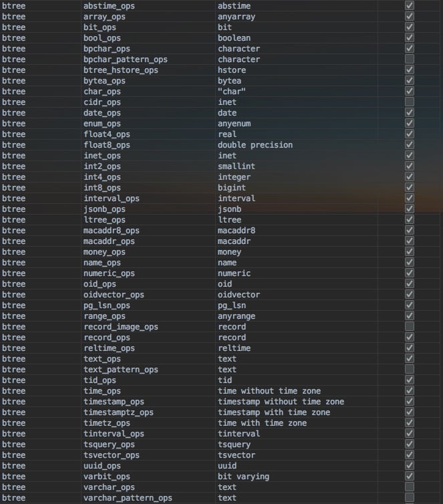
Task: Toggle on the varchar_ops checkbox
Action: tap(410, 487)
